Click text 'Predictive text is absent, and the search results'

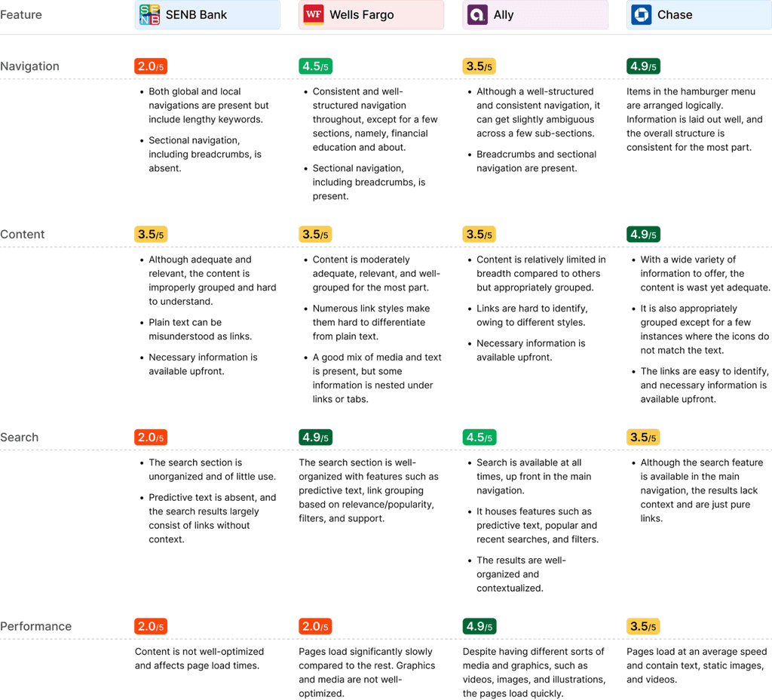212,518
